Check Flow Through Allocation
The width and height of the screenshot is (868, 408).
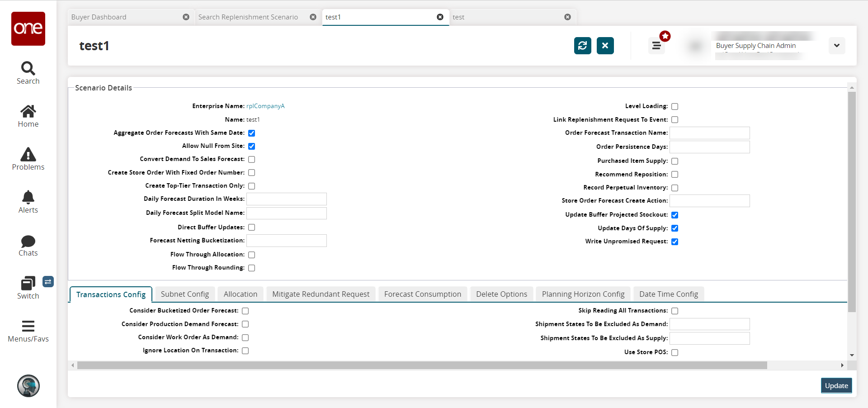[x=252, y=255]
